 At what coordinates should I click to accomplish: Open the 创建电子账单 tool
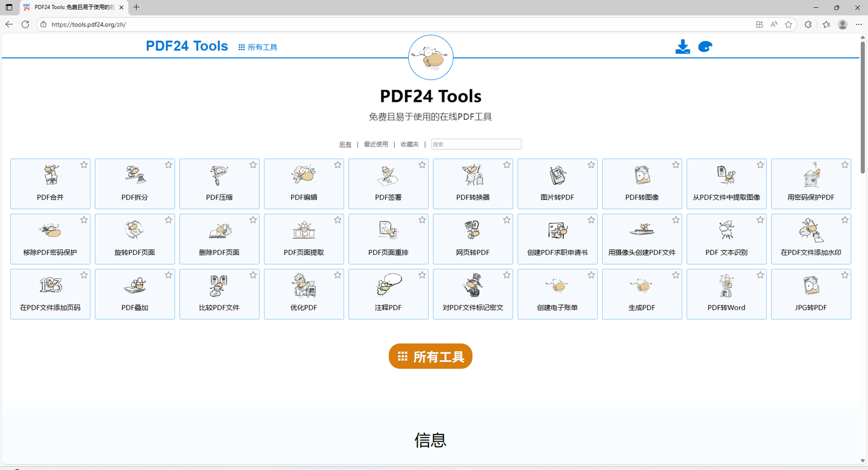pyautogui.click(x=558, y=294)
